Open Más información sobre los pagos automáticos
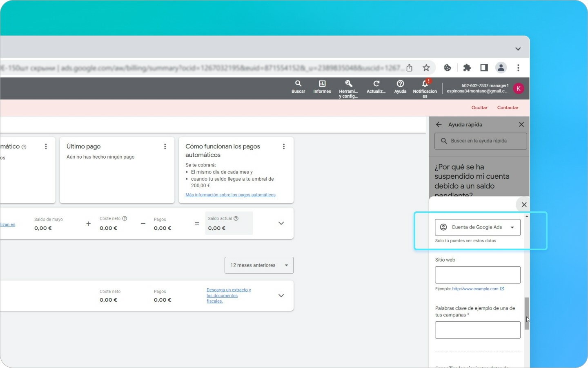This screenshot has width=588, height=368. tap(230, 195)
